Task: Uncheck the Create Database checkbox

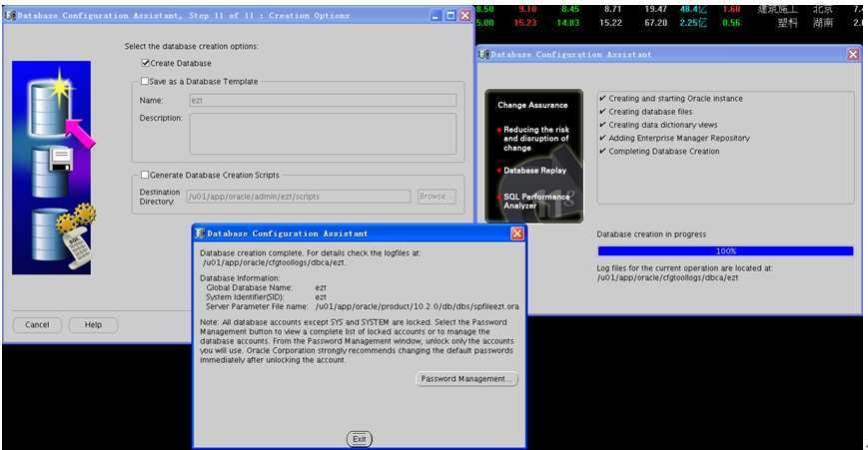Action: 146,63
